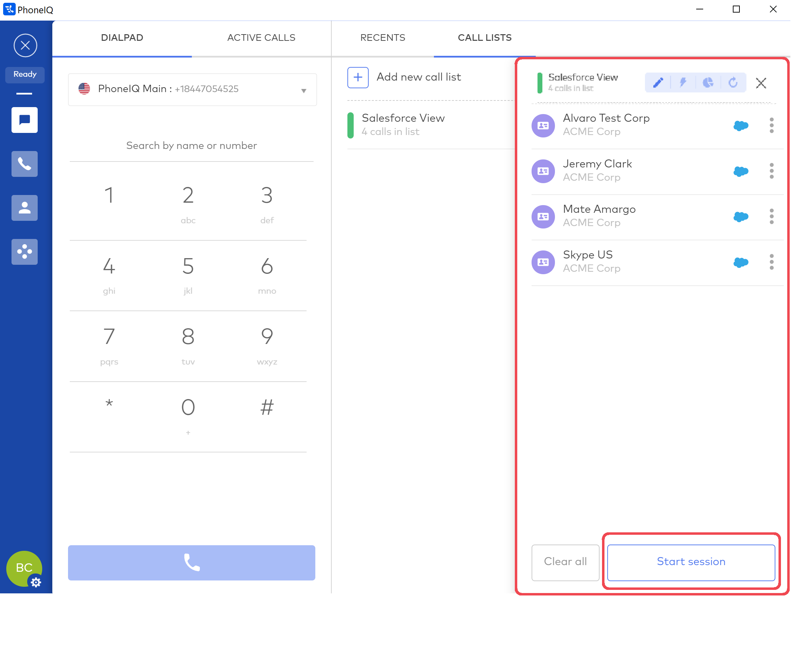Click the Jeremy Clark contact avatar icon
The height and width of the screenshot is (660, 812).
click(x=543, y=171)
